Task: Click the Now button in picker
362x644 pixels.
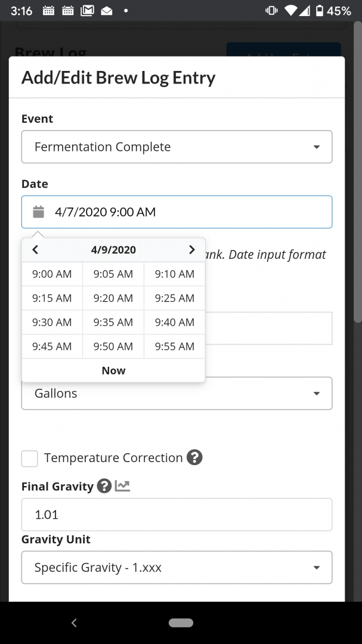Action: click(113, 370)
